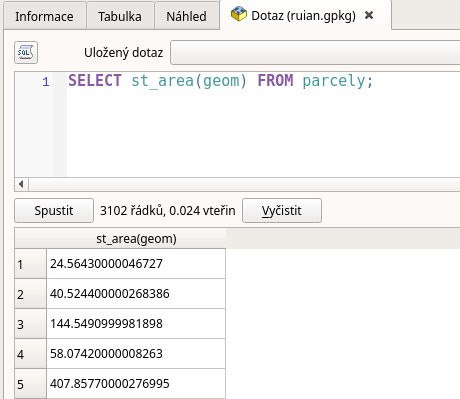Switch to the Tabulka tab
The width and height of the screenshot is (460, 399).
click(x=120, y=16)
